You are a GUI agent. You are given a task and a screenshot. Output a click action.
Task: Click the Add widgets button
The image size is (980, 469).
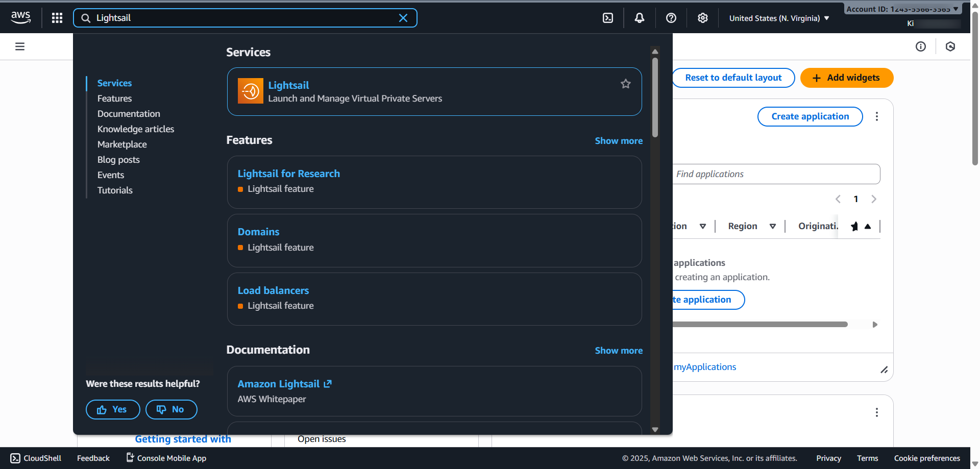tap(846, 78)
